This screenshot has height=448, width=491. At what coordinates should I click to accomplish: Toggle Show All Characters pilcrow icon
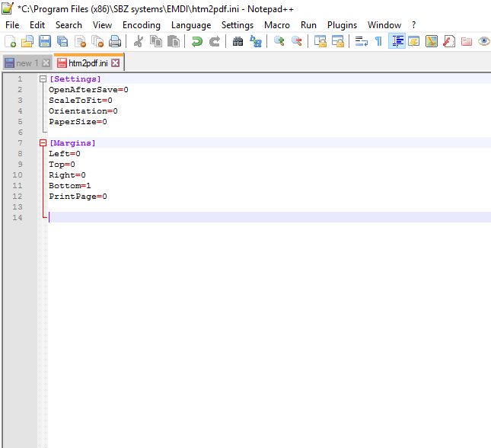point(378,41)
